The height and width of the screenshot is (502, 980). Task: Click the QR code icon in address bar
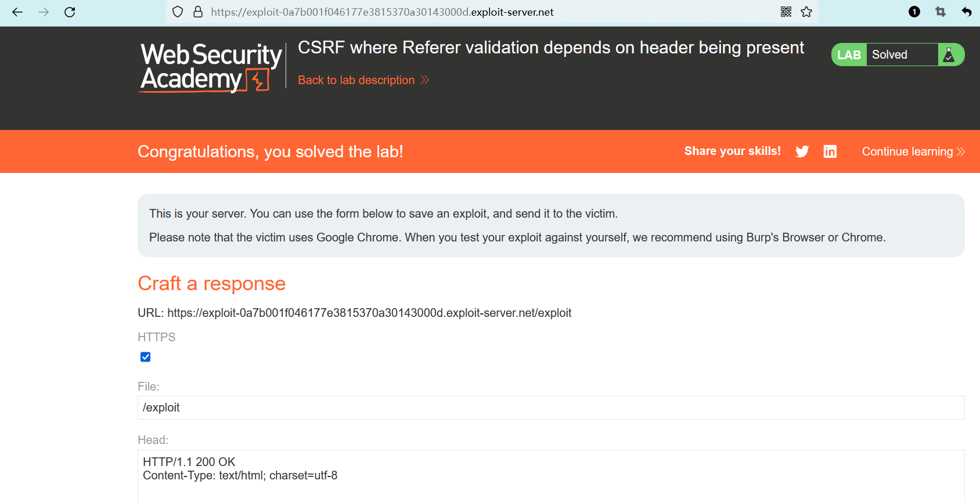786,12
